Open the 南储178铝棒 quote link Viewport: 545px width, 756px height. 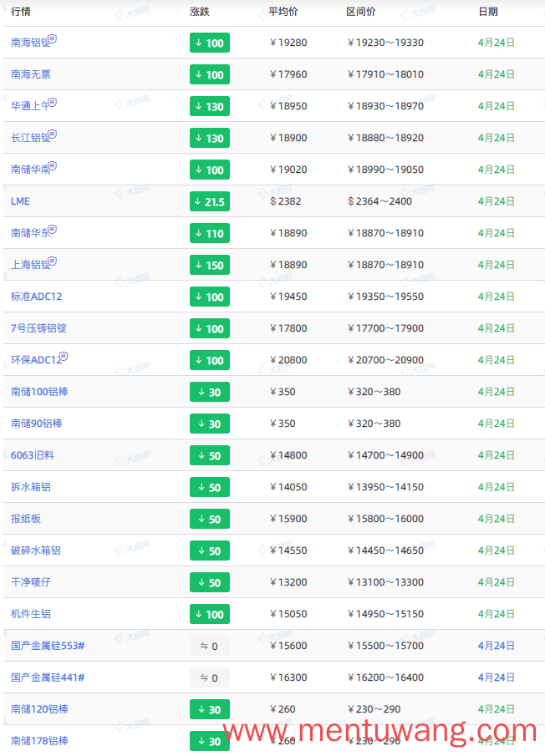(x=39, y=741)
